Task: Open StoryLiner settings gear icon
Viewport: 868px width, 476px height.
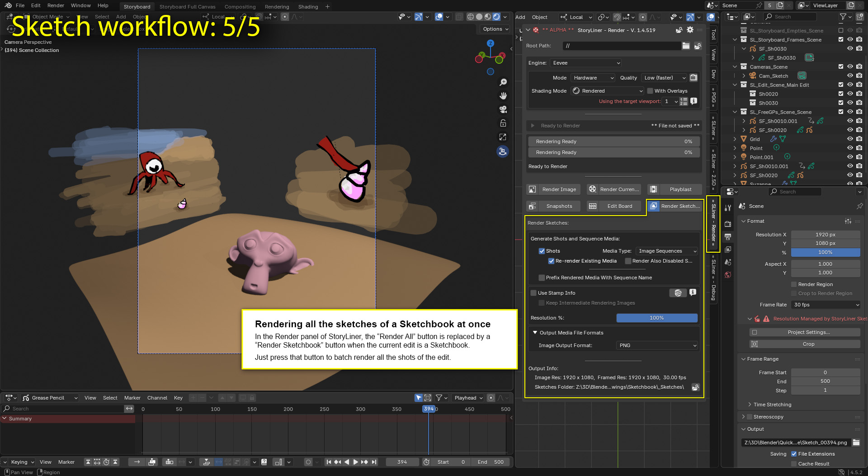Action: (x=690, y=30)
